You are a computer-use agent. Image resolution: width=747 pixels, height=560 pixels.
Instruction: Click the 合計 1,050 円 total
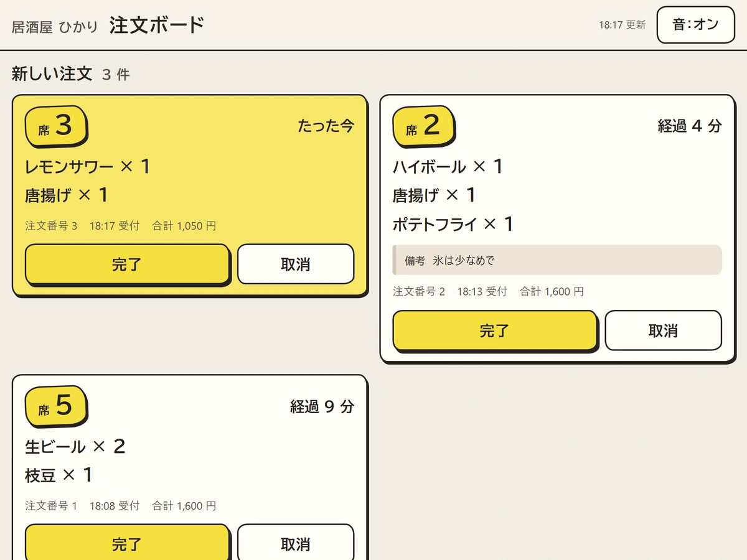click(184, 226)
